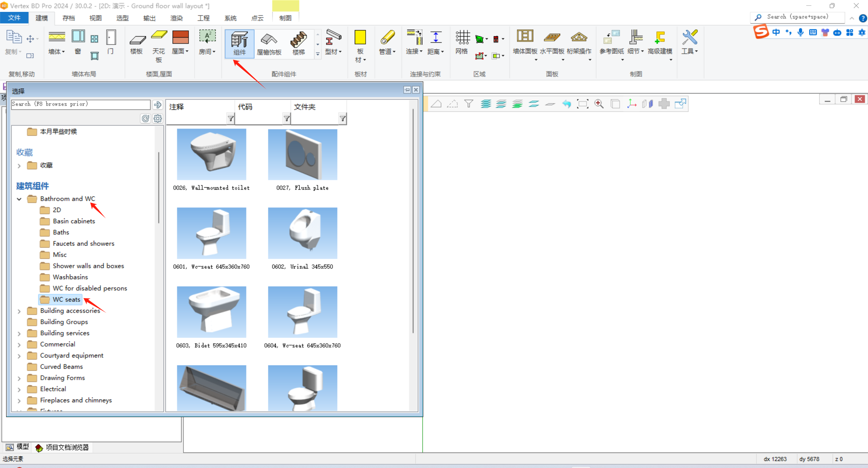
Task: Select the 0027 Flush plate thumbnail
Action: coord(303,154)
